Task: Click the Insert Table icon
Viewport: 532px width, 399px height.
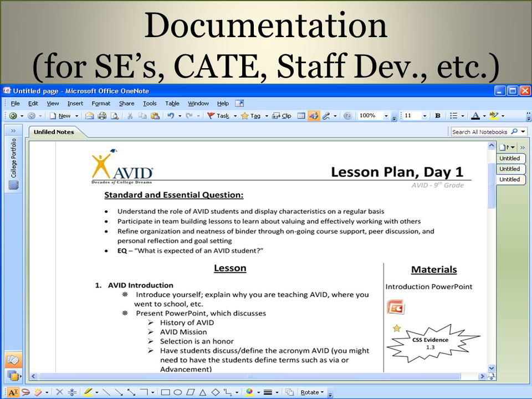Action: click(301, 116)
